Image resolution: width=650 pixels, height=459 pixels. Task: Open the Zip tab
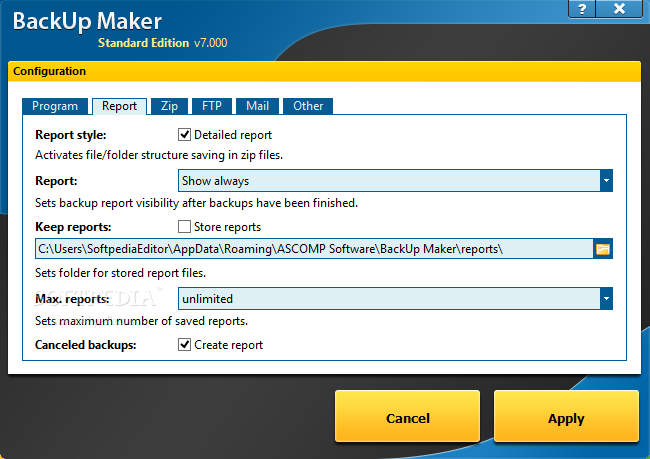(170, 106)
